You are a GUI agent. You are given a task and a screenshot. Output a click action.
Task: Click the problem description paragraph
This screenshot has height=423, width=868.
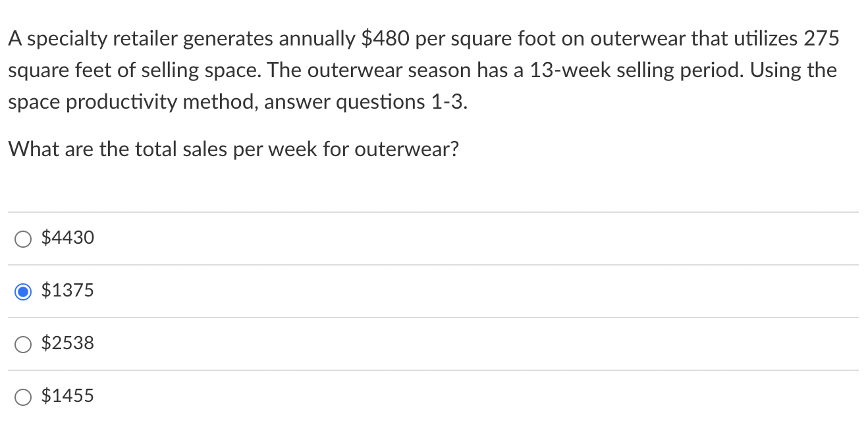(421, 70)
